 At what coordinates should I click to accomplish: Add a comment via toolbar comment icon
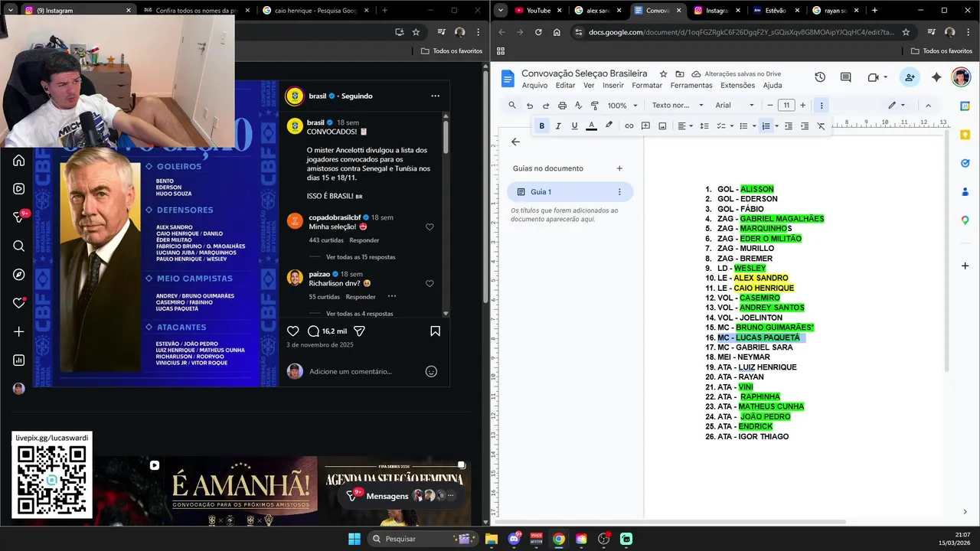pyautogui.click(x=645, y=126)
